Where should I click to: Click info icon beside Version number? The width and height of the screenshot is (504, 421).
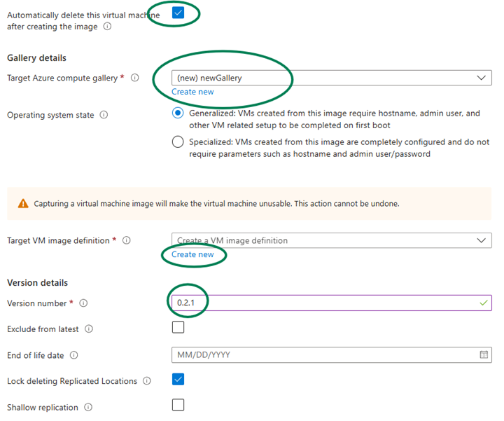(83, 303)
